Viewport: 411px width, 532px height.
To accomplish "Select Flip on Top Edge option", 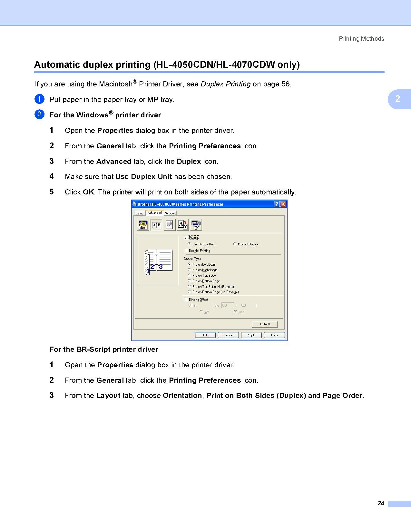I will 189,275.
